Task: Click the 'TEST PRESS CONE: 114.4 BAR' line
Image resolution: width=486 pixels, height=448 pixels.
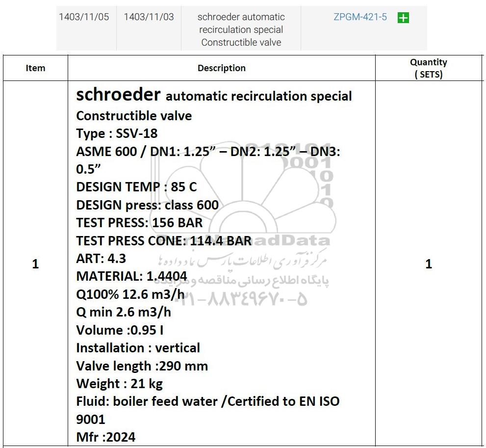Action: point(164,241)
